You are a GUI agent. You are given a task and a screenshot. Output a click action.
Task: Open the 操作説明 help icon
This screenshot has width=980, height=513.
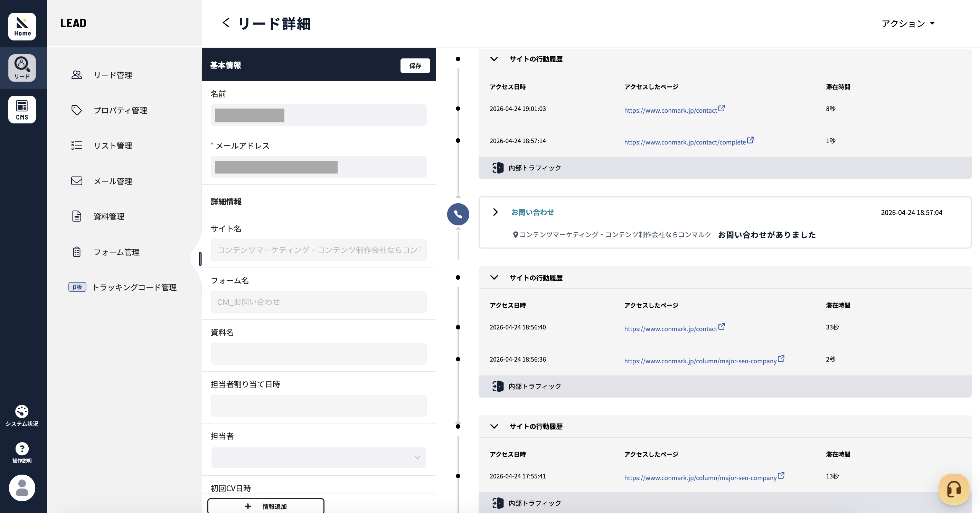[22, 453]
